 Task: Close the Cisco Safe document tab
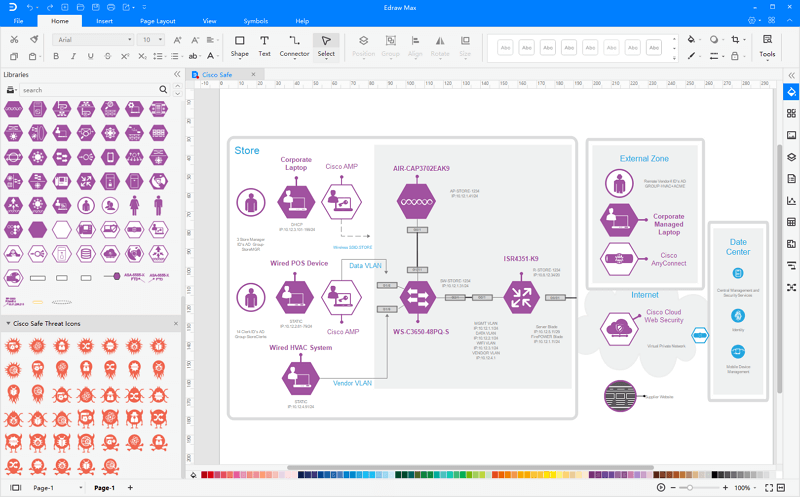coord(253,74)
